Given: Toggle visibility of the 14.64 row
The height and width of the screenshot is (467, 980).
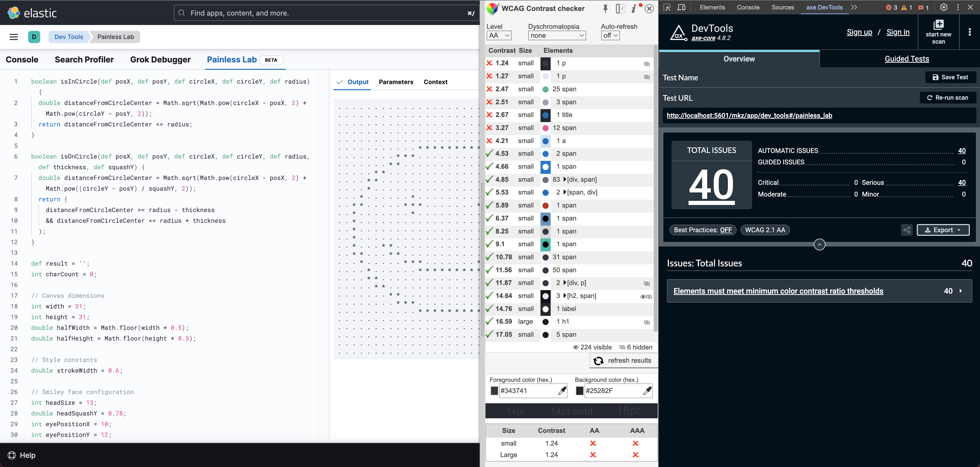Looking at the screenshot, I should pyautogui.click(x=646, y=297).
